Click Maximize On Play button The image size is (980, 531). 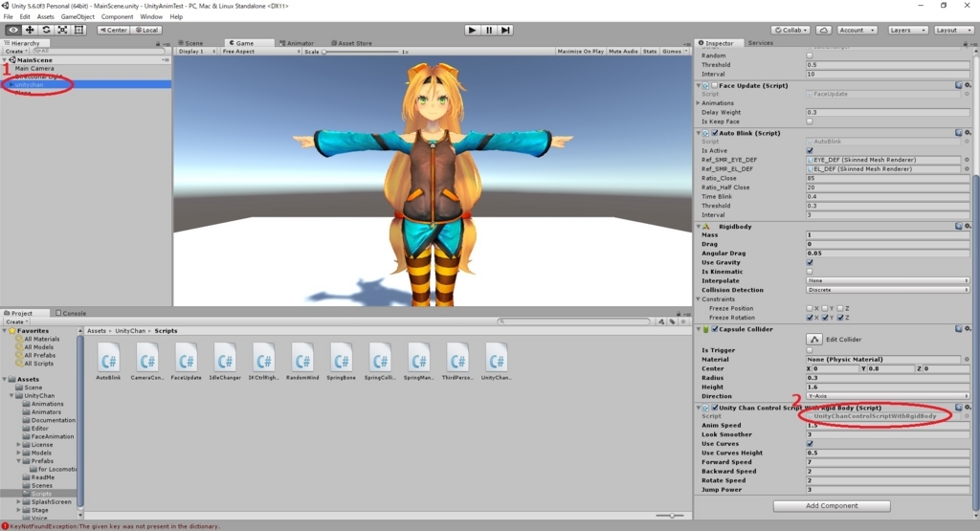581,52
